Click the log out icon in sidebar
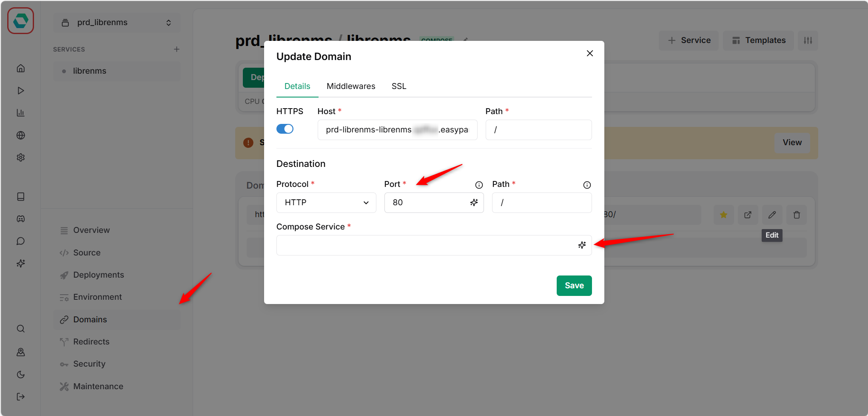Viewport: 868px width, 416px height. point(20,397)
